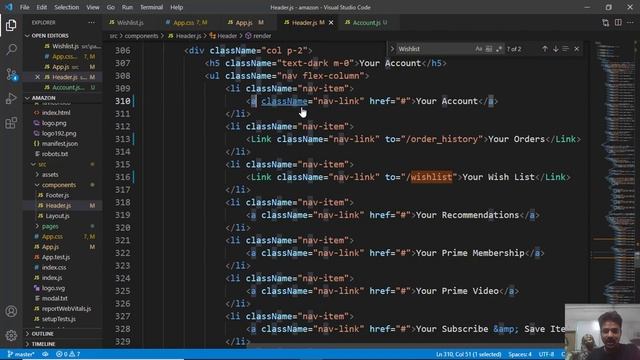Toggle Match Whole Word in find widget
The width and height of the screenshot is (640, 360).
[489, 49]
